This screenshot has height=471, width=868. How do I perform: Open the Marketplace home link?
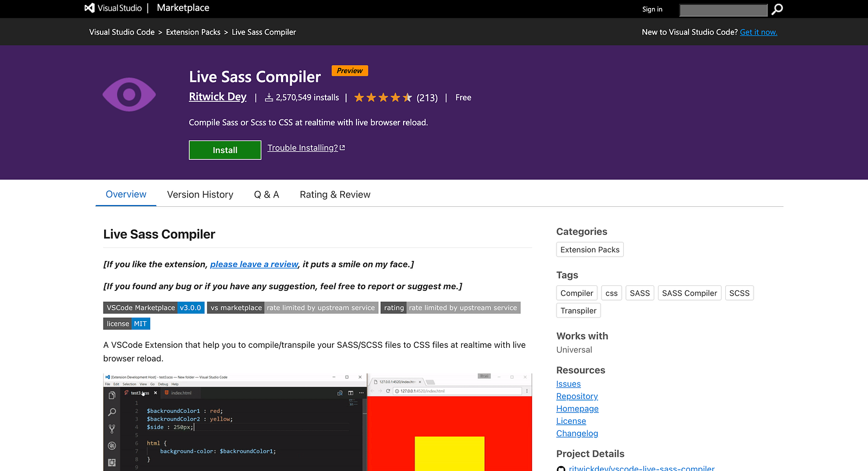click(183, 8)
